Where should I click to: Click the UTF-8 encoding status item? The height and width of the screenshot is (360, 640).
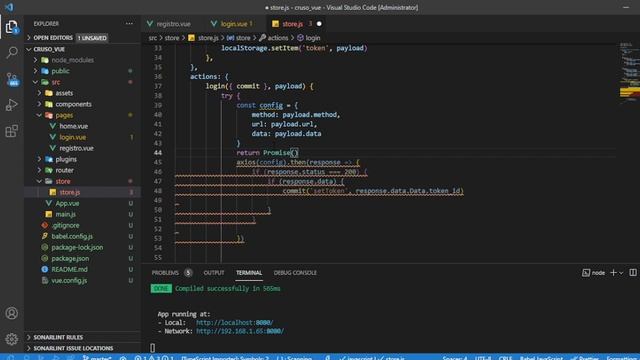pos(483,358)
